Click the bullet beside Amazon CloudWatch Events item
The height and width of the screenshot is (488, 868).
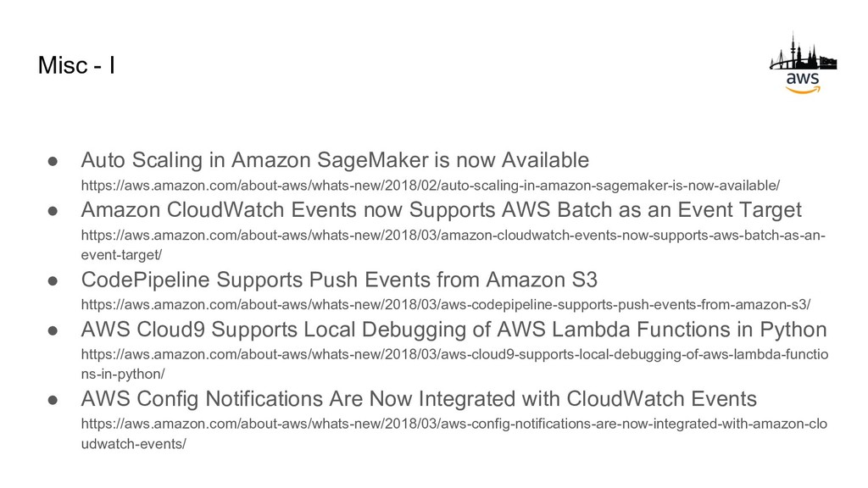click(53, 211)
